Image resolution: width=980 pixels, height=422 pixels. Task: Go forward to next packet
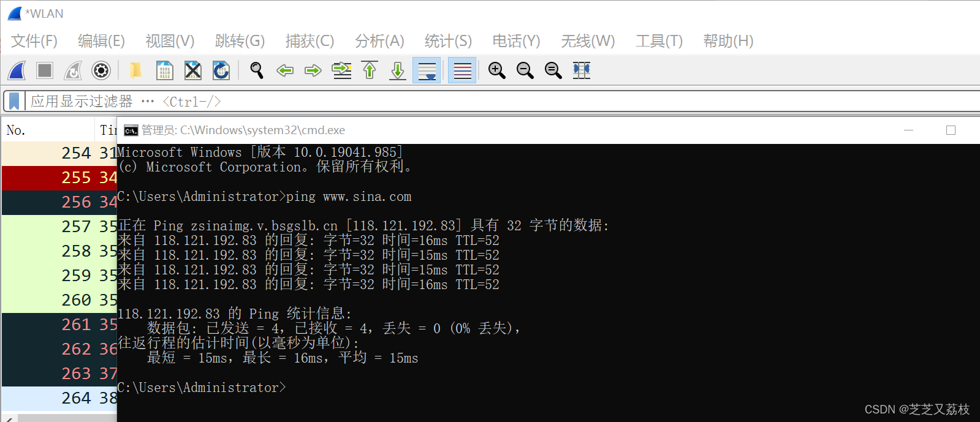pyautogui.click(x=313, y=70)
